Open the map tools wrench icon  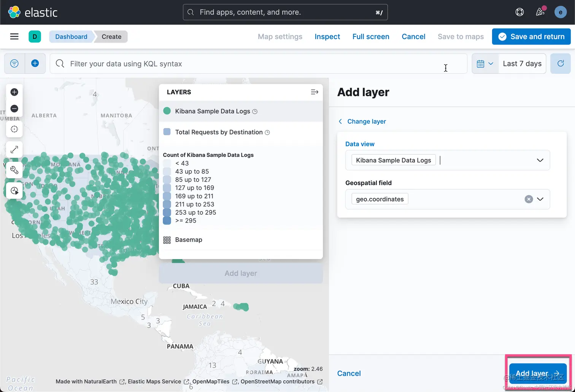pos(14,170)
